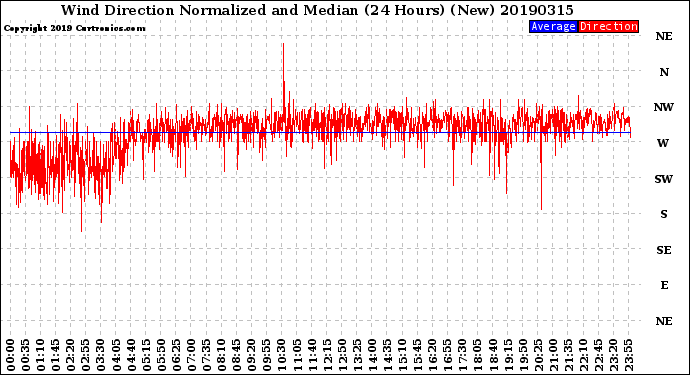Click the 02:55 time axis label
690x375 pixels.
click(86, 355)
